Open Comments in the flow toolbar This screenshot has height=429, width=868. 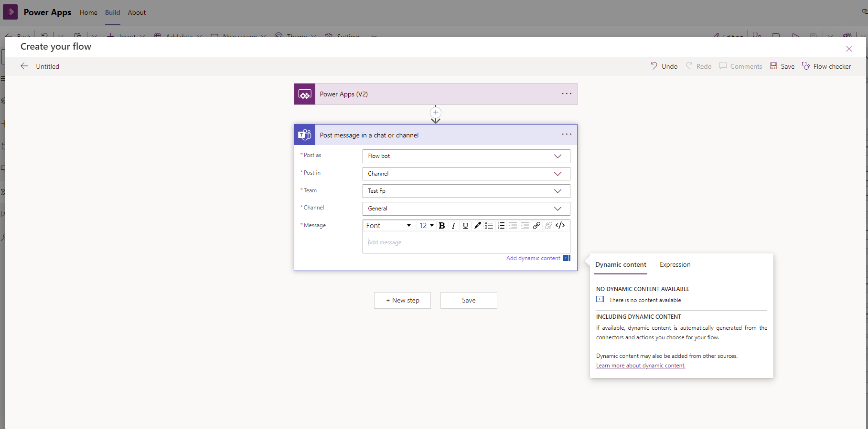[740, 66]
